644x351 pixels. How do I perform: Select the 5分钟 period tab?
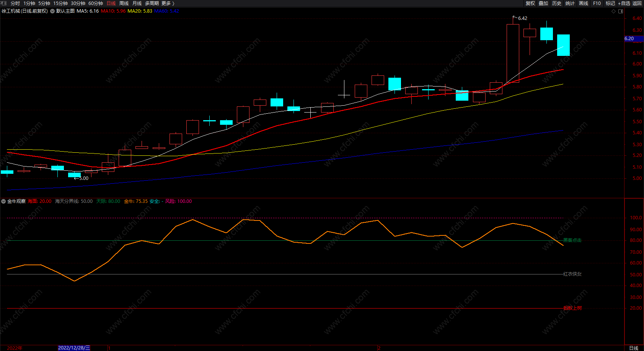tap(44, 3)
